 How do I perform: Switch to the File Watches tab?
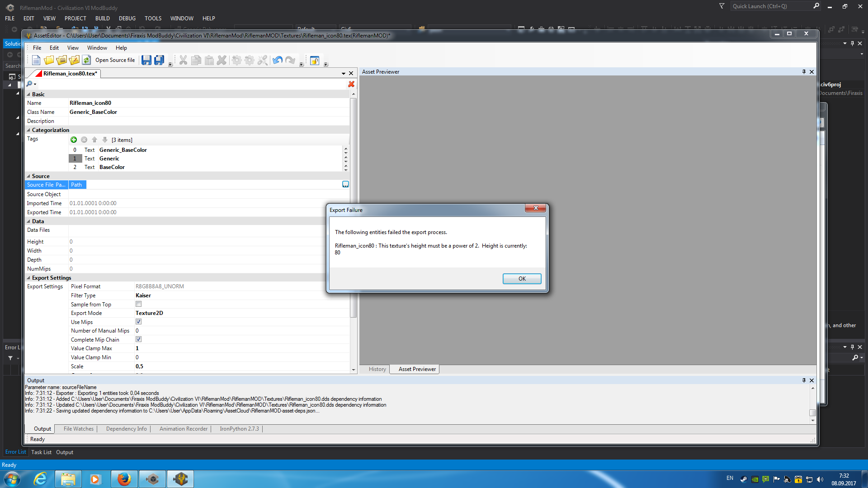[x=79, y=429]
